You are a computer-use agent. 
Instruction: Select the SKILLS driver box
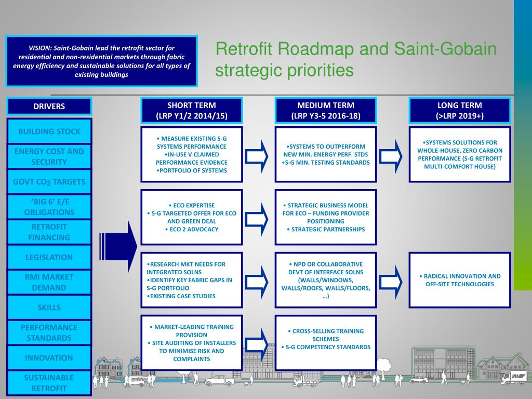click(49, 308)
